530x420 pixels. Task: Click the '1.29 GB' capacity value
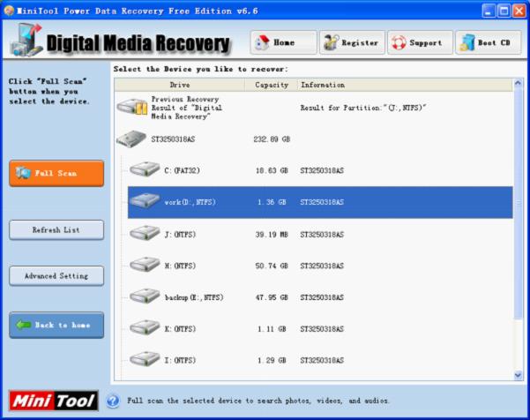click(272, 361)
